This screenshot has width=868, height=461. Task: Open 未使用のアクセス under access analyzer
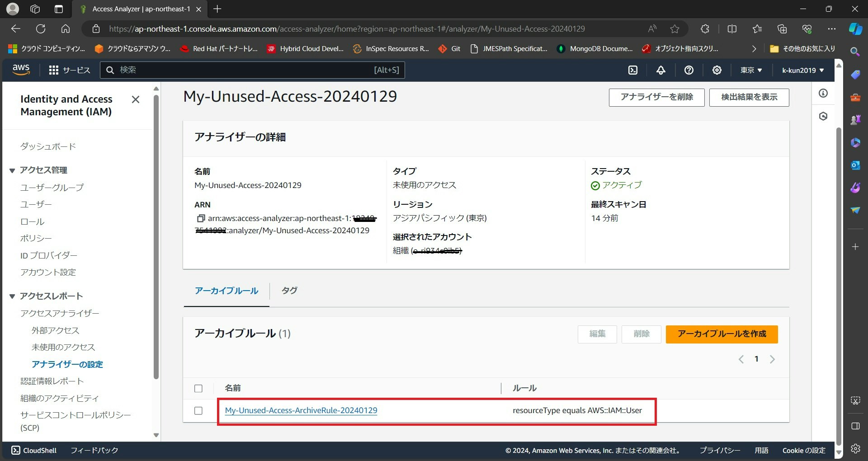(x=63, y=348)
